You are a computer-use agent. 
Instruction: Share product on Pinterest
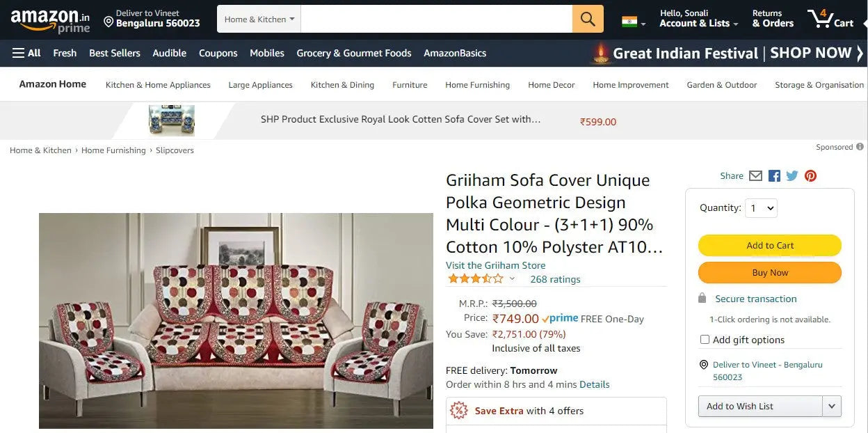[810, 176]
